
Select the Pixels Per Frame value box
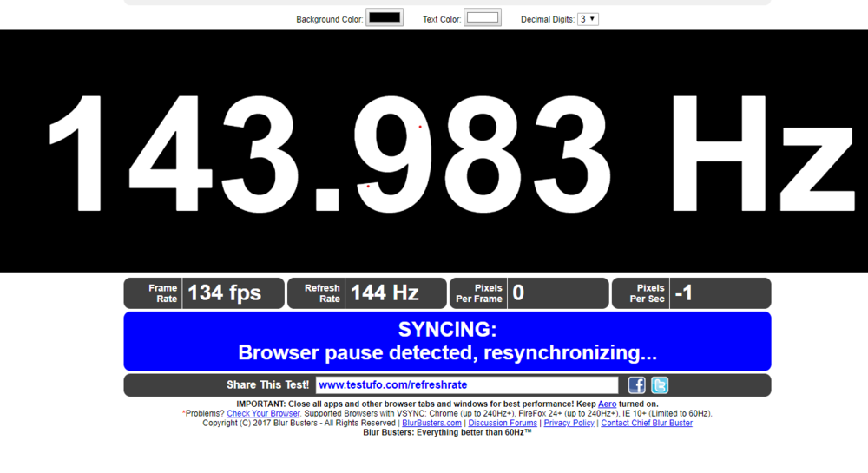pyautogui.click(x=557, y=293)
